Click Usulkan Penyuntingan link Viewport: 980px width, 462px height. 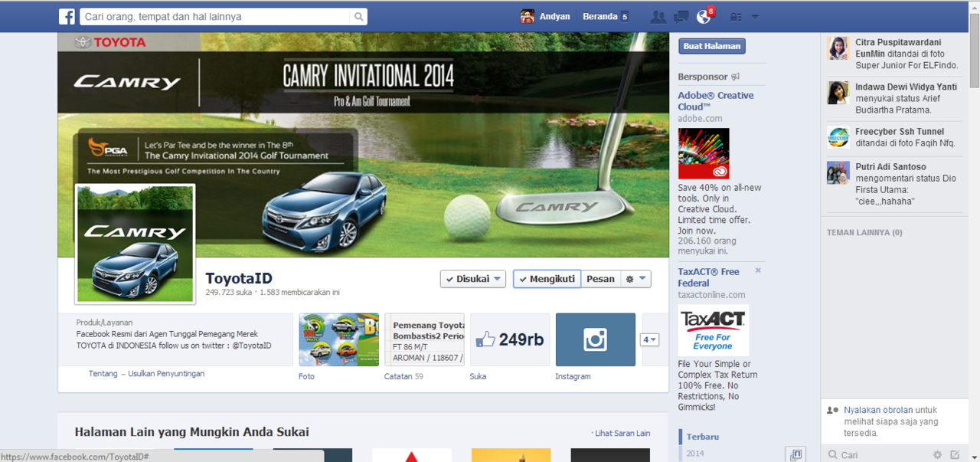coord(167,374)
